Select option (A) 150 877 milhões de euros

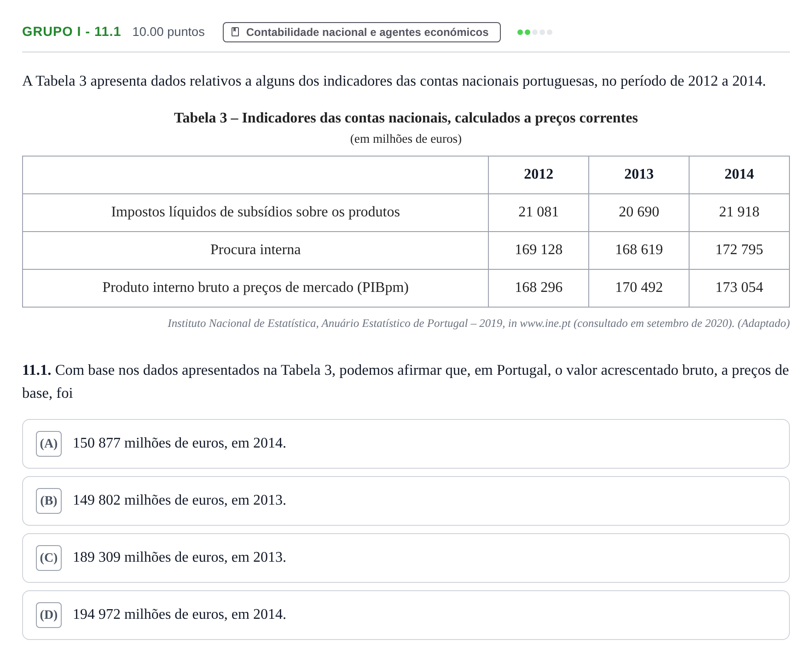point(406,444)
